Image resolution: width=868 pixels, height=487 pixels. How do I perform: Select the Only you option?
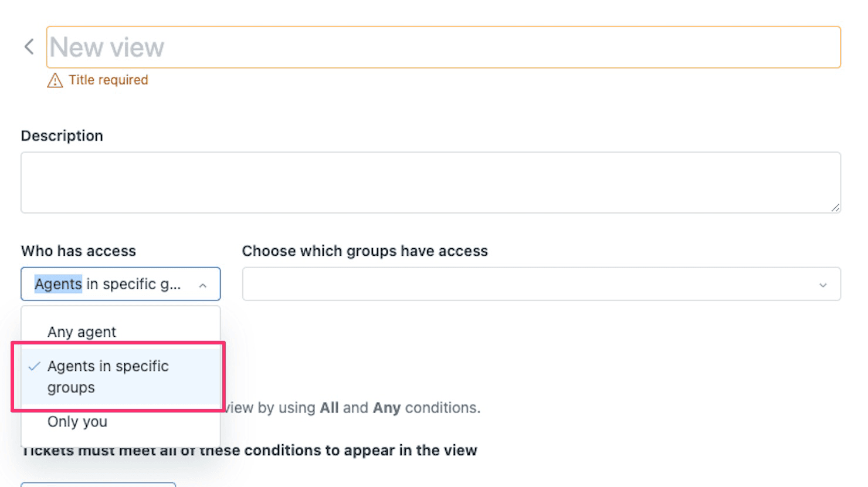[x=77, y=421]
